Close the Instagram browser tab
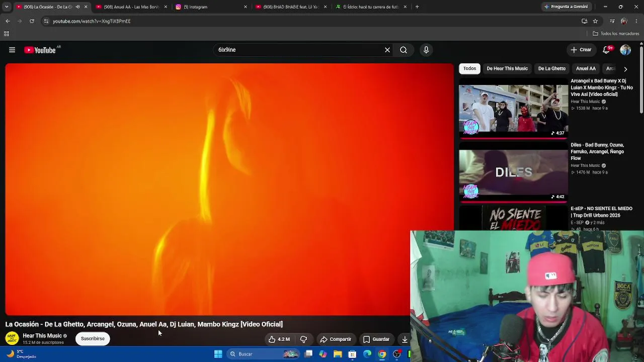 pyautogui.click(x=246, y=7)
